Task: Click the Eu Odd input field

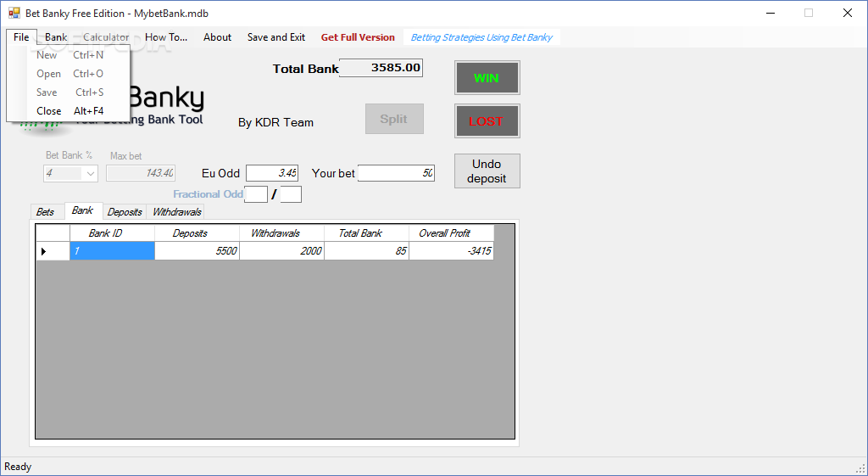Action: pos(272,173)
